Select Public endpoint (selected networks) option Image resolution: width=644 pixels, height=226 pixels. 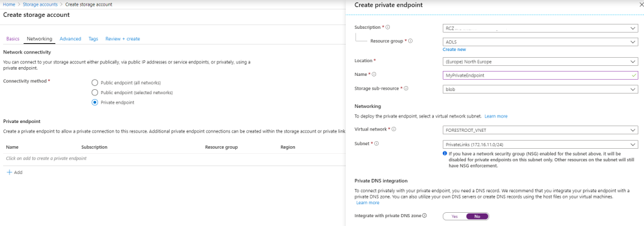tap(95, 93)
